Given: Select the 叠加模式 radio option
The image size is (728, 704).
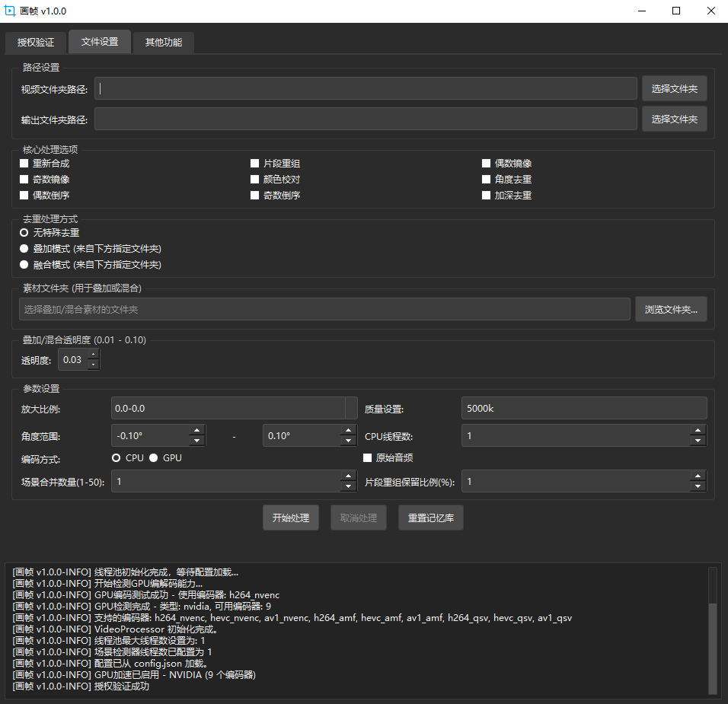Looking at the screenshot, I should coord(24,249).
